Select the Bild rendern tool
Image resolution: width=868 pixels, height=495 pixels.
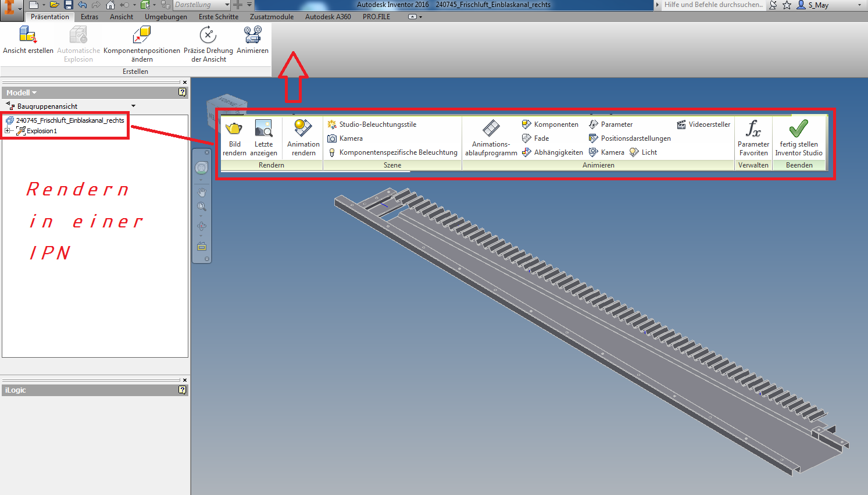tap(234, 138)
